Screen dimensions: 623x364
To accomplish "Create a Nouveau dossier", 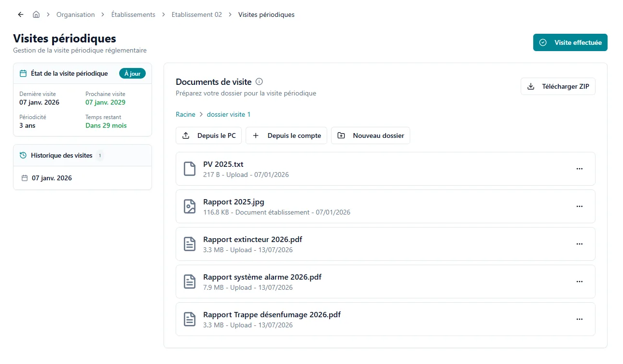I will (x=371, y=135).
